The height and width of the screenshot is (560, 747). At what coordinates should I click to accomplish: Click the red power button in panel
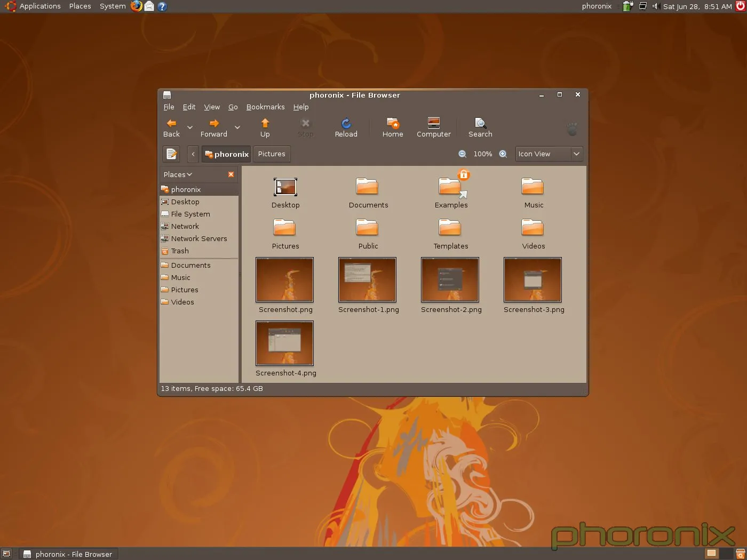(x=740, y=6)
